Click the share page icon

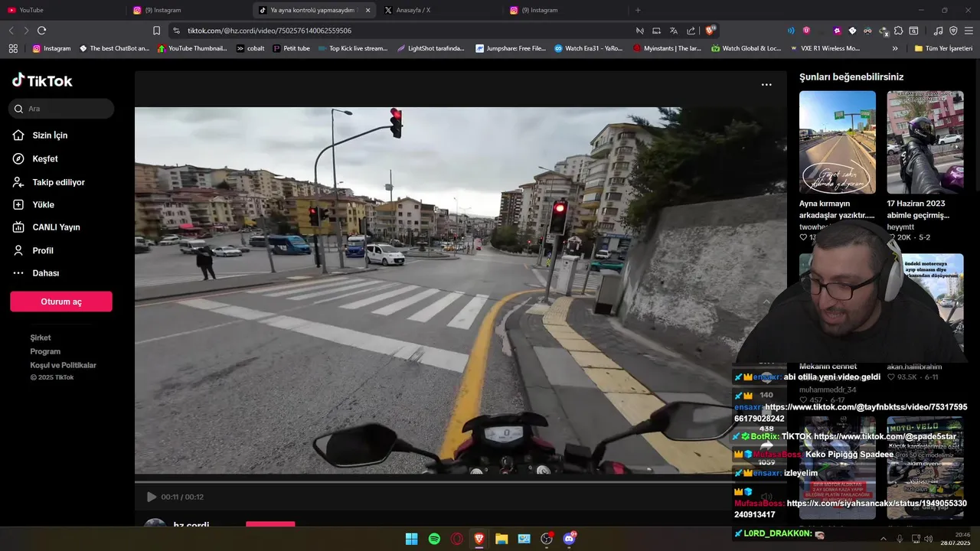[x=691, y=31]
